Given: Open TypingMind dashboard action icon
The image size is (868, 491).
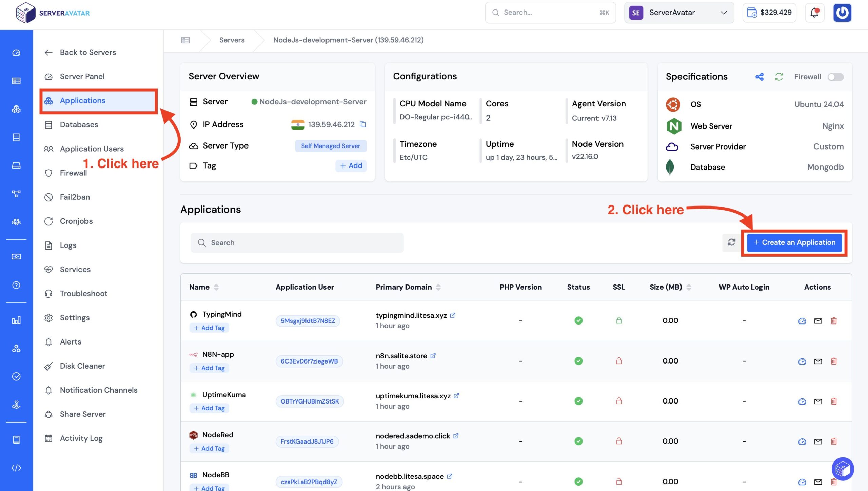Looking at the screenshot, I should pos(802,321).
